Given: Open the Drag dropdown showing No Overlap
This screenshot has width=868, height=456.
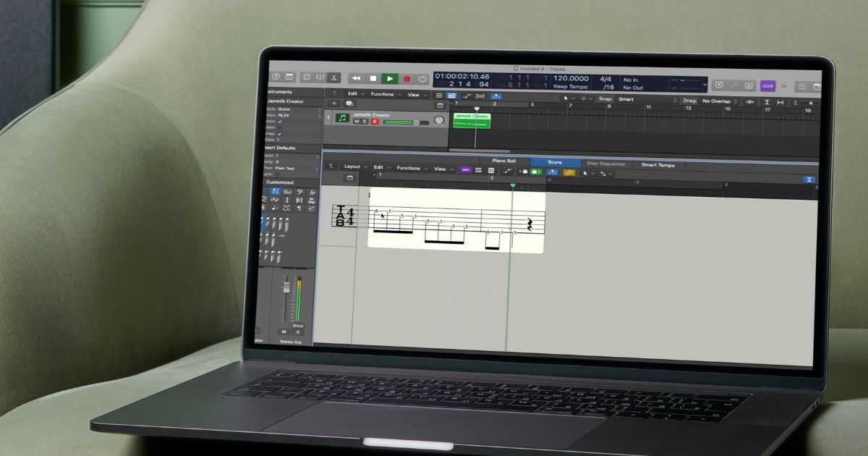Looking at the screenshot, I should (x=720, y=101).
